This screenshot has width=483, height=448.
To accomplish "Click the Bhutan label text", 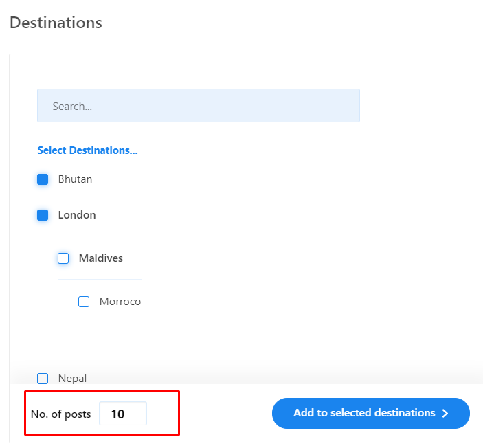I will (75, 179).
